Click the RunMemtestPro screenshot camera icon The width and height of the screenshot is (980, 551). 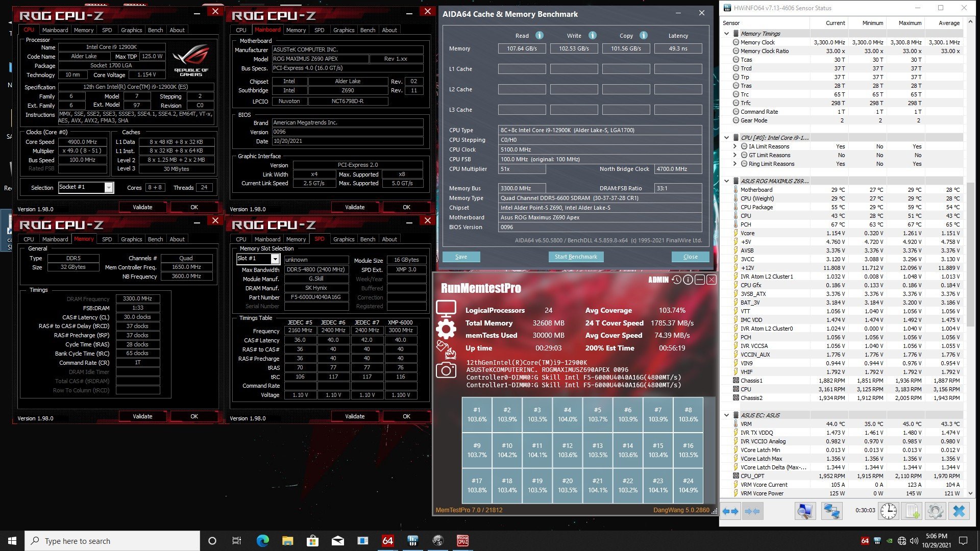(x=446, y=370)
